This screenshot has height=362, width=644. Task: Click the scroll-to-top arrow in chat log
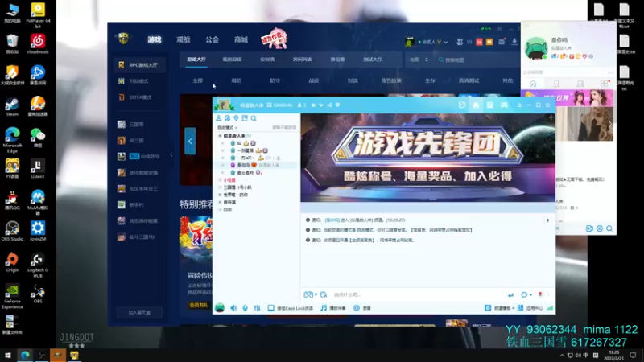[x=547, y=220]
